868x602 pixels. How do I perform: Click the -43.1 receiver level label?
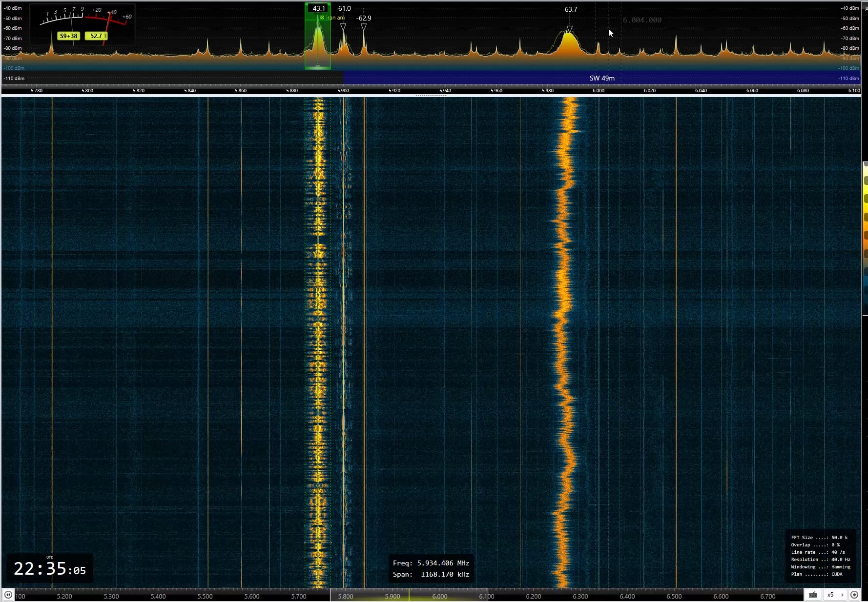[318, 8]
